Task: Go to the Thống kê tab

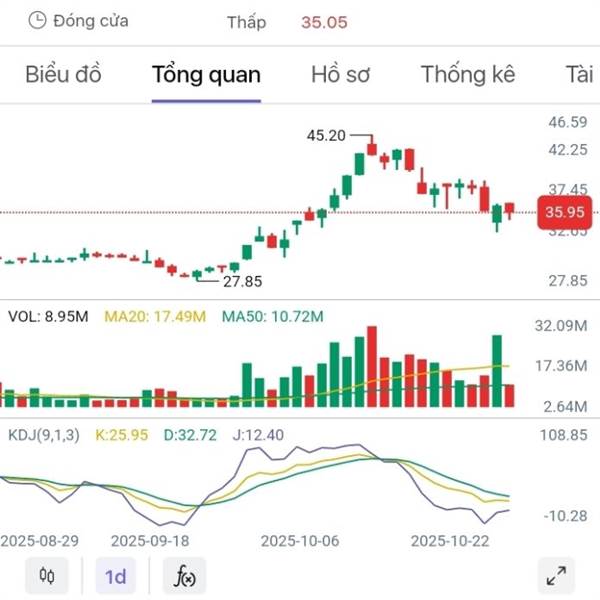Action: (x=468, y=74)
